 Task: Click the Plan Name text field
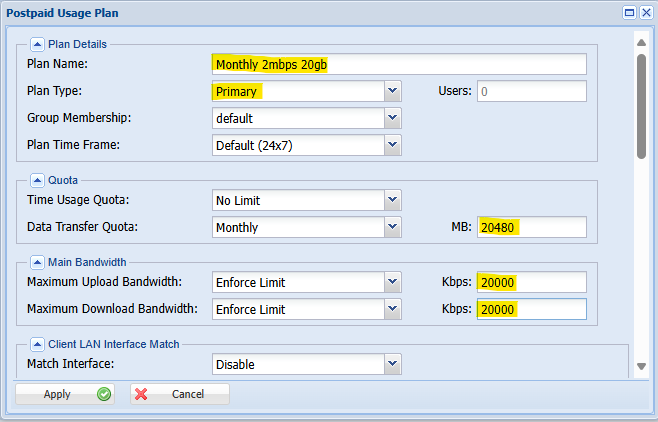(x=399, y=64)
